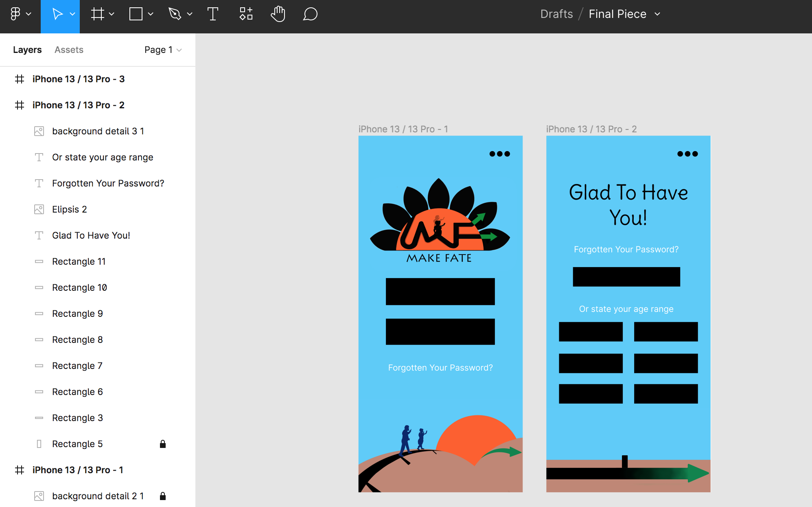Open the Page 1 dropdown
This screenshot has width=812, height=507.
163,50
